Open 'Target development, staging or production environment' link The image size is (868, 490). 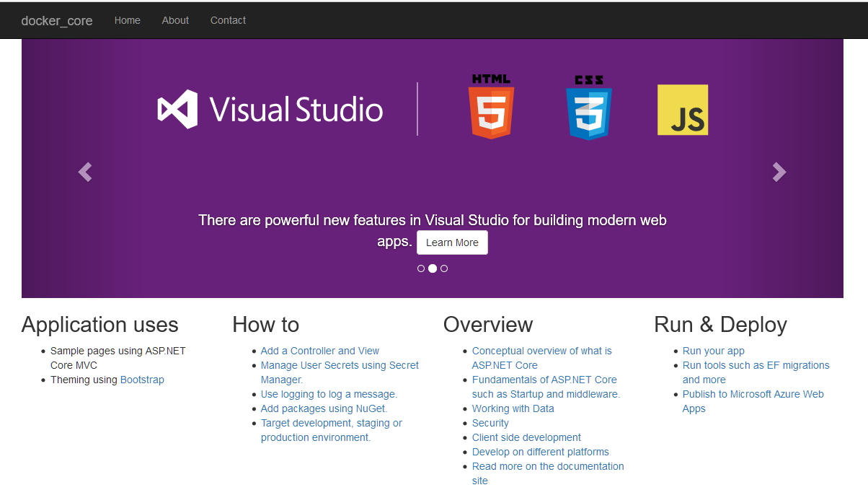[x=332, y=430]
